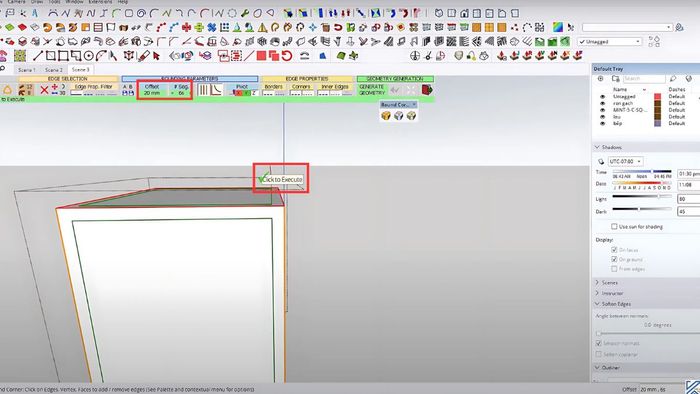700x394 pixels.
Task: Click the Add Tag Folder icon
Action: click(616, 79)
